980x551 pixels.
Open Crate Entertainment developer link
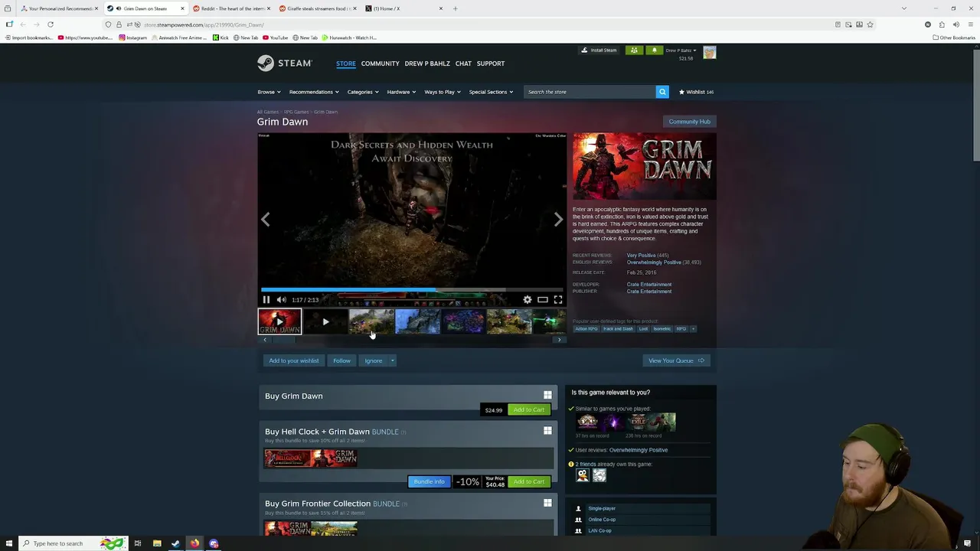click(649, 285)
